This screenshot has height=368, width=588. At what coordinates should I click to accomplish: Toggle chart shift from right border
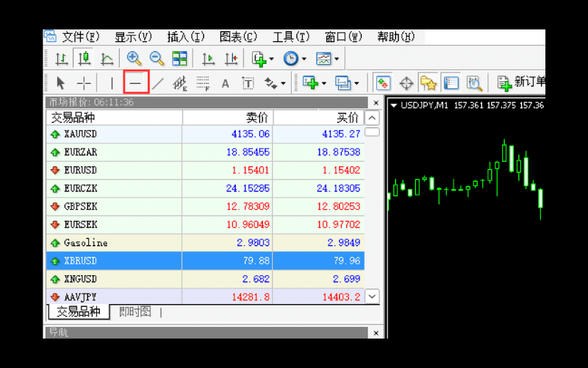click(x=231, y=59)
